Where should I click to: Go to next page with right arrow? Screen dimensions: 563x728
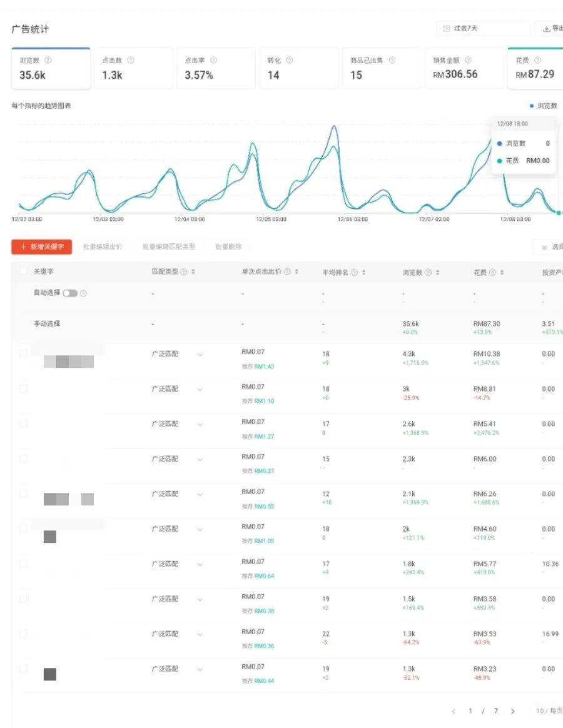pos(513,711)
